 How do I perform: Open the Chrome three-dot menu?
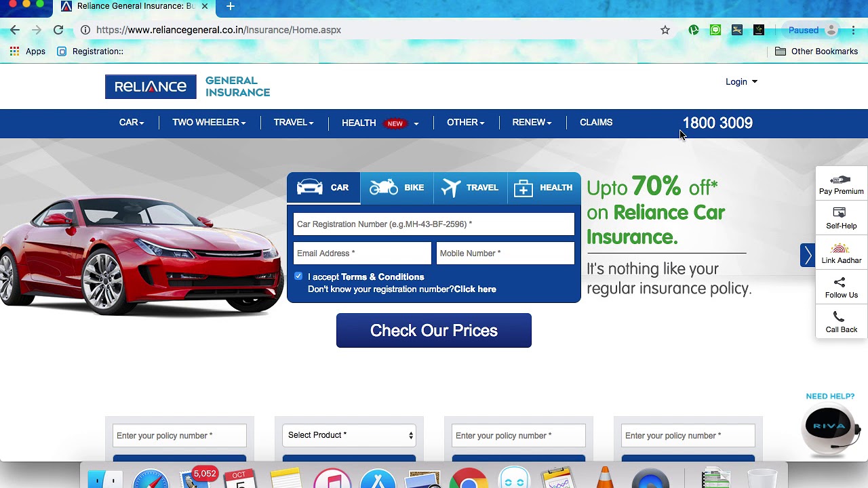tap(853, 30)
